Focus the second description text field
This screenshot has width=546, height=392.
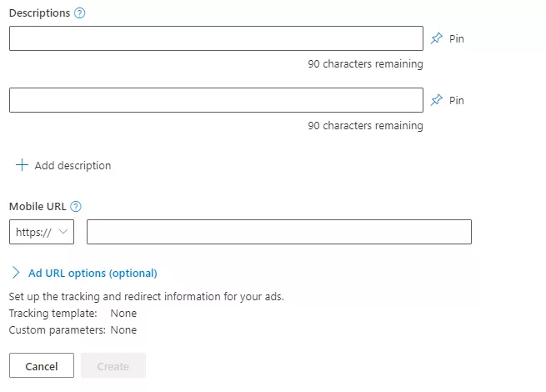point(216,100)
